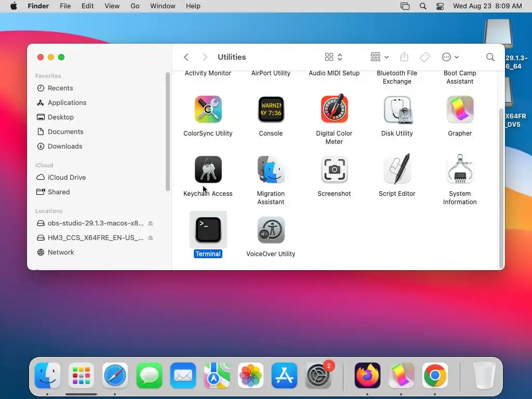Open Spotlight search in the menu bar

423,6
